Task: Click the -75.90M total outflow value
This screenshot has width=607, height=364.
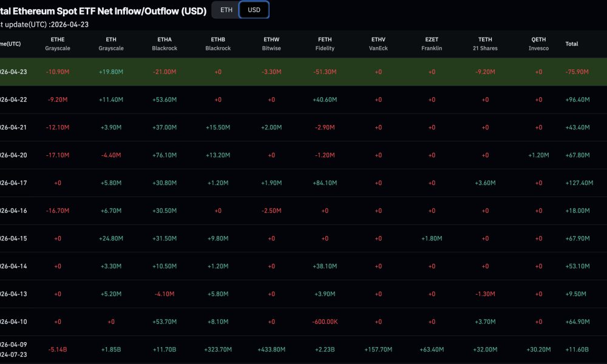Action: coord(575,72)
